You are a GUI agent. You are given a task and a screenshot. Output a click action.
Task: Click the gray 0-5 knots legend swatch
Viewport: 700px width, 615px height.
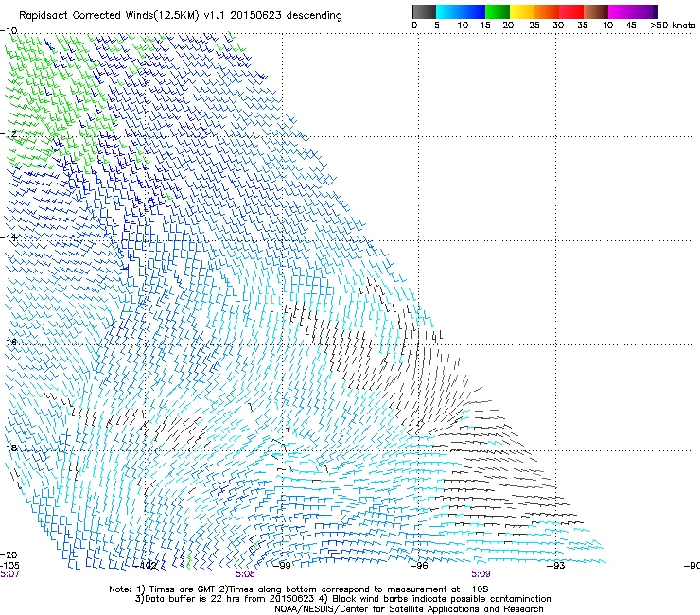pos(424,11)
